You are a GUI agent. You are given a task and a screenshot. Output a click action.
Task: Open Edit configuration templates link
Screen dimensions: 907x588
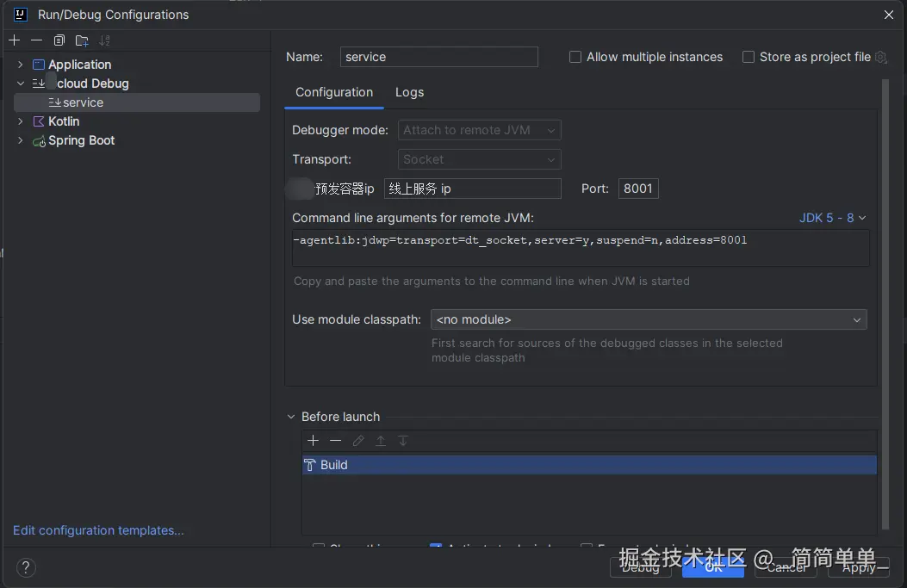pyautogui.click(x=98, y=530)
